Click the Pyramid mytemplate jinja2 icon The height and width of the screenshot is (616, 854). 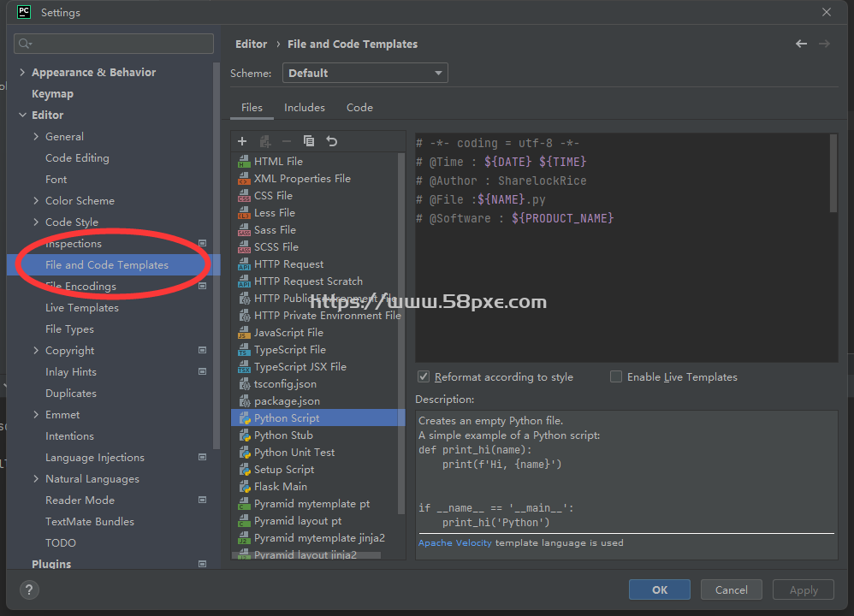244,538
